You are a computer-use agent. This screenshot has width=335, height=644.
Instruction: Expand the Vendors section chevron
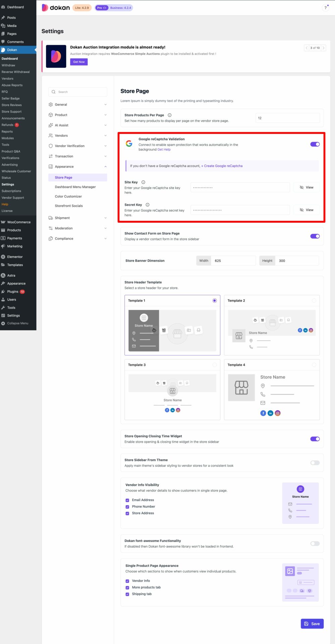105,136
